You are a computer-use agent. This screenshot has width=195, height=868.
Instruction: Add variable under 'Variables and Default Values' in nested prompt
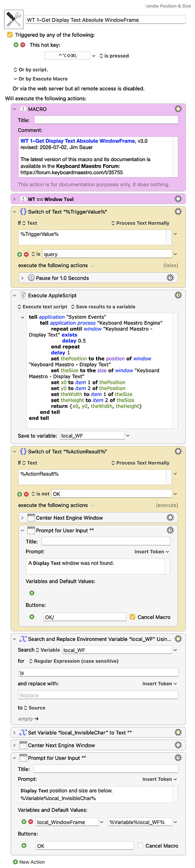point(32,593)
